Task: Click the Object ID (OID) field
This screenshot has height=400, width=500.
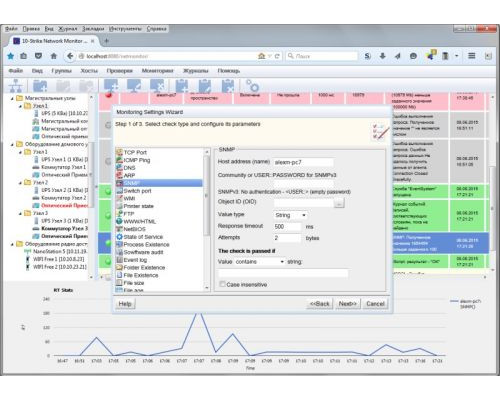Action: click(303, 203)
